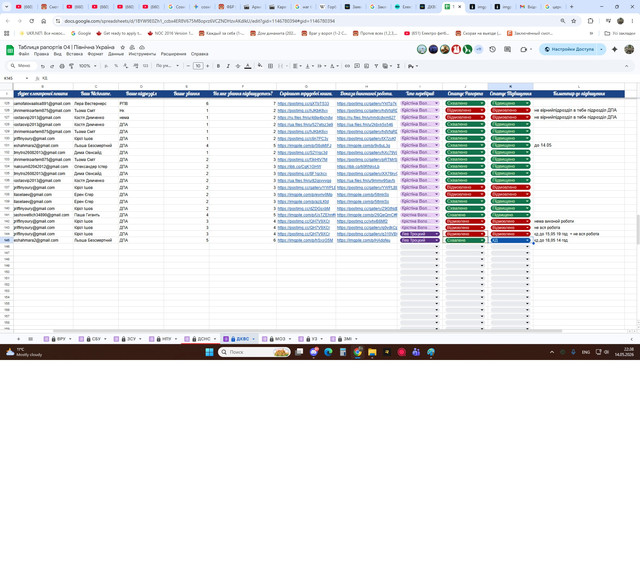Click the Insert link icon
The width and height of the screenshot is (640, 584).
347,66
